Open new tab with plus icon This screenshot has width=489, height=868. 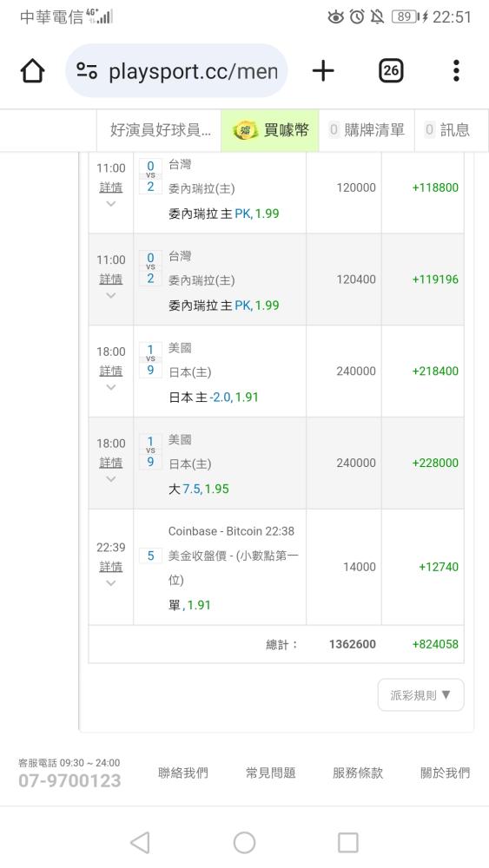323,71
